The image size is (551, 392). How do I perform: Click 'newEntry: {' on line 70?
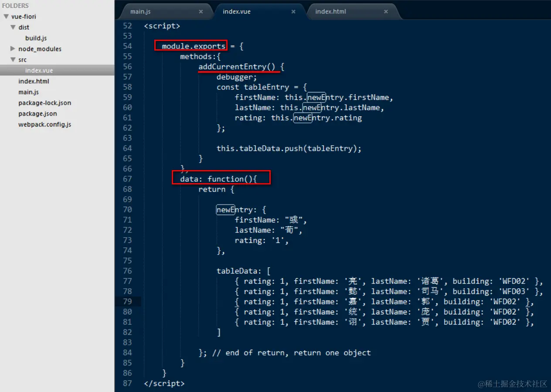(241, 210)
